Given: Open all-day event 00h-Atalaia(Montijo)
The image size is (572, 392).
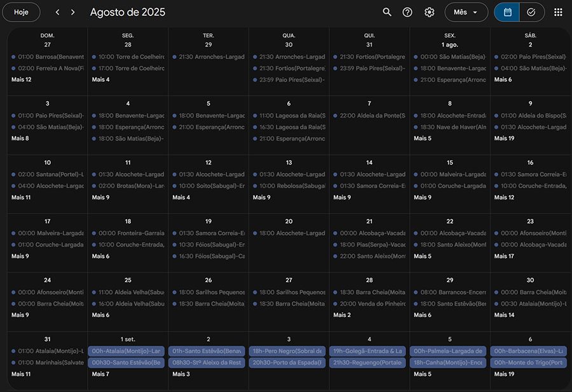Looking at the screenshot, I should pyautogui.click(x=126, y=351).
